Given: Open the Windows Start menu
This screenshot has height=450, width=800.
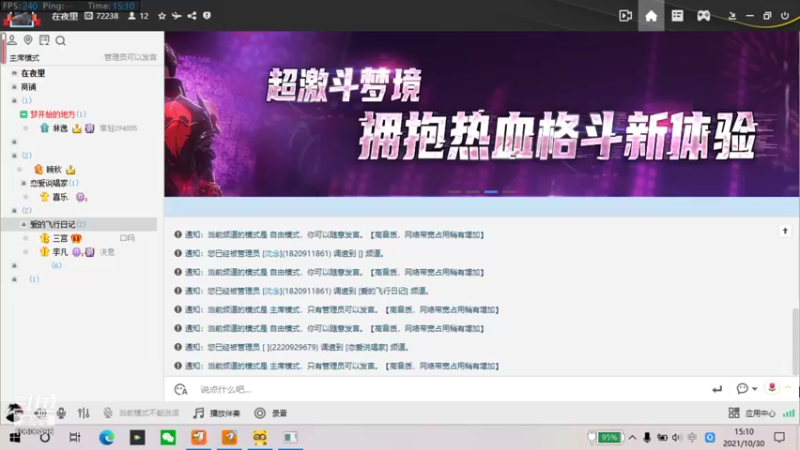Looking at the screenshot, I should point(15,437).
